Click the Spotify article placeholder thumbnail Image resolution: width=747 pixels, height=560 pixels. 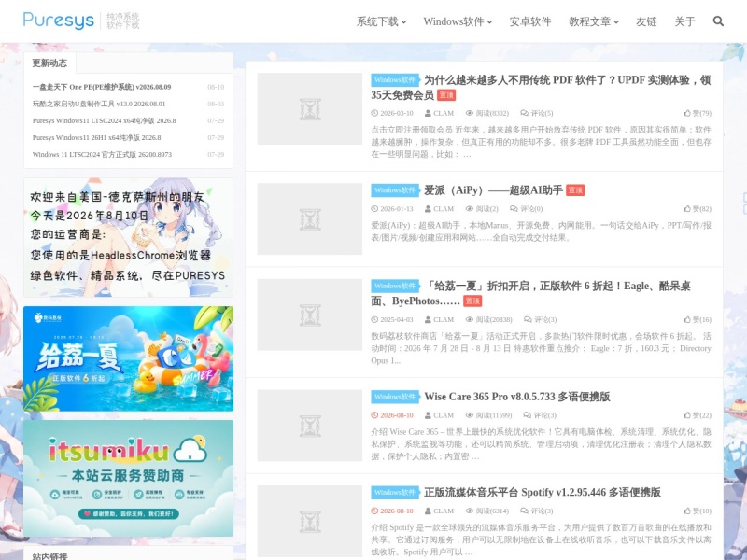click(x=310, y=521)
